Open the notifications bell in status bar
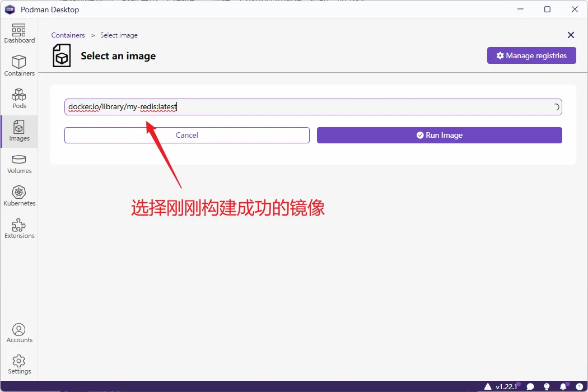The width and height of the screenshot is (588, 392). (563, 386)
